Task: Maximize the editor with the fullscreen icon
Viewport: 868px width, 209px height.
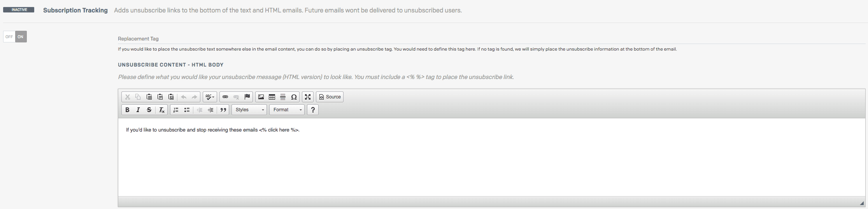Action: [x=308, y=97]
